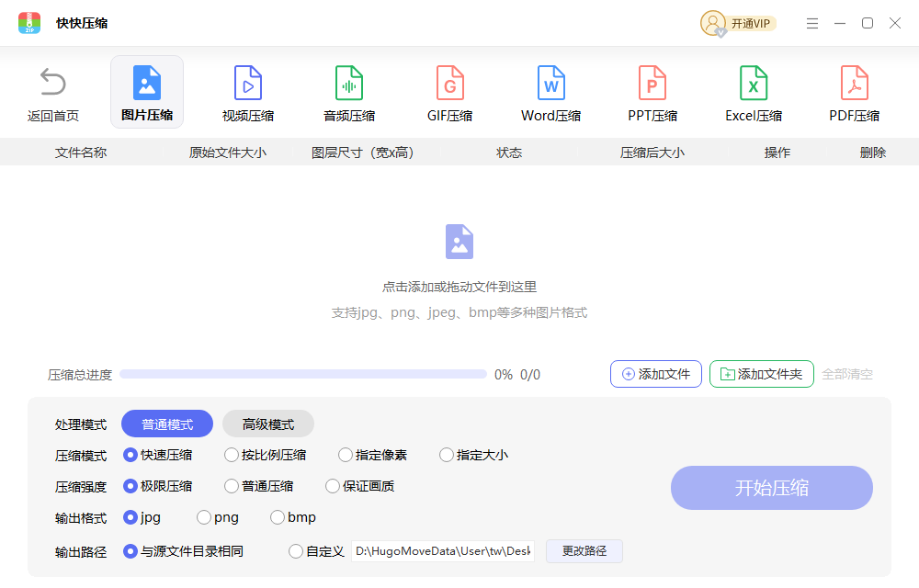The image size is (919, 588).
Task: Open the 视频压缩 video compression tool
Action: (x=248, y=93)
